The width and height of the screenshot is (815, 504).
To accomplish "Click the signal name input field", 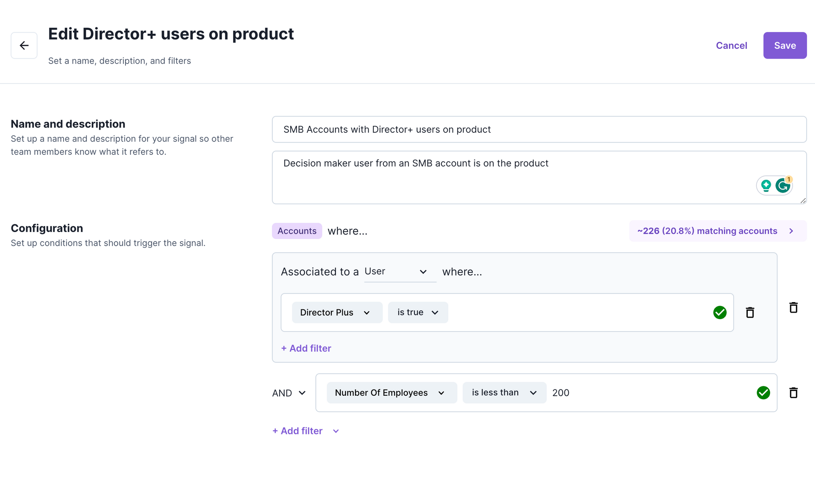I will click(539, 129).
